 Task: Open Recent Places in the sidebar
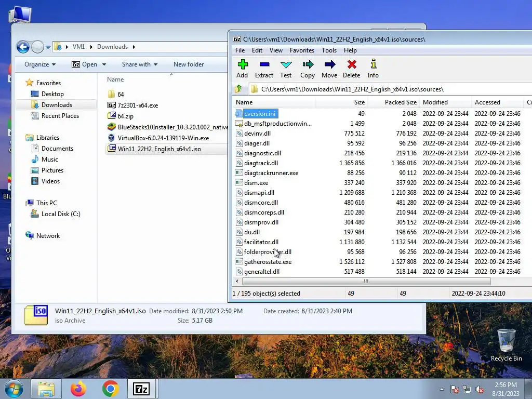coord(60,116)
